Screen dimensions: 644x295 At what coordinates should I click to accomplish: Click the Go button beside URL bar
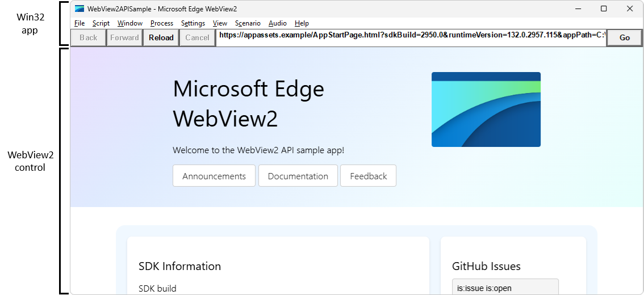624,38
